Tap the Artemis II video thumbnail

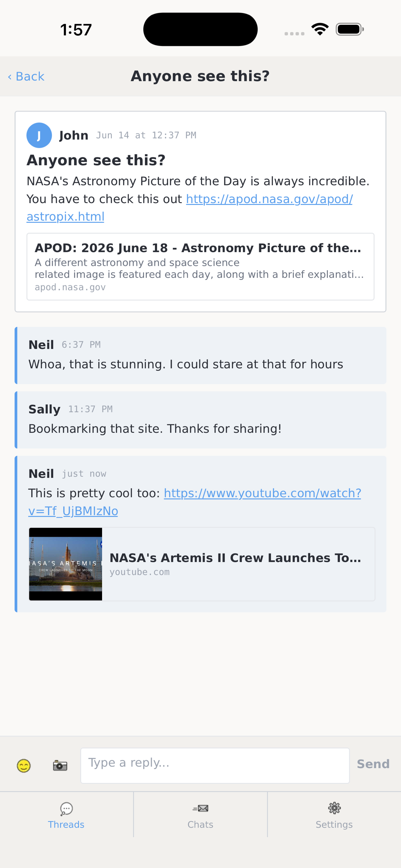click(x=66, y=564)
